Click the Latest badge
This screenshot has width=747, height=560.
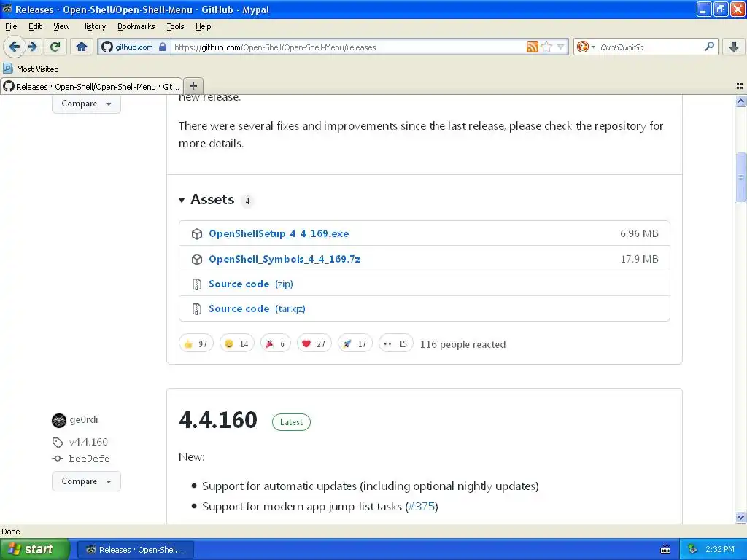[x=291, y=422]
